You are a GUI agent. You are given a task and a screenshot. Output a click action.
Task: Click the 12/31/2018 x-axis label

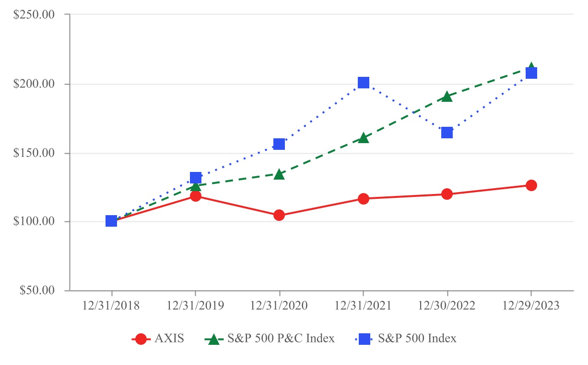(111, 306)
